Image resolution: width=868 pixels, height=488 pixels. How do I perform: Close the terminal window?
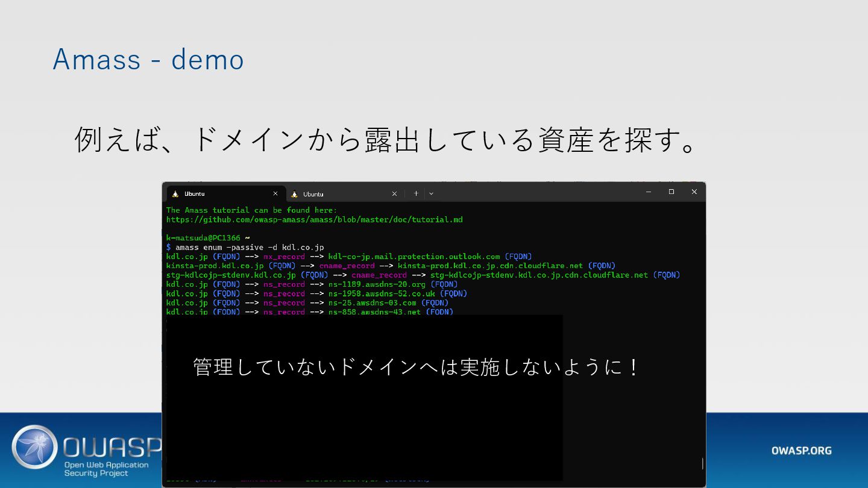coord(694,192)
